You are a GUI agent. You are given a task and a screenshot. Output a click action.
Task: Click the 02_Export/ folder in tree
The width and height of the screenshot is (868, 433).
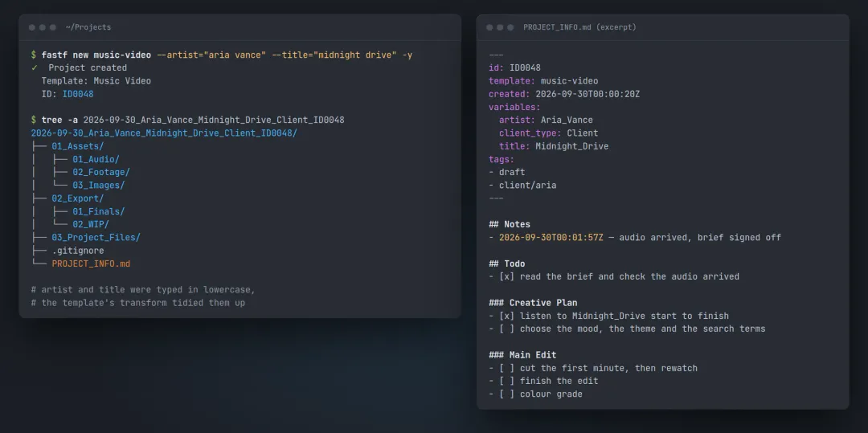[77, 198]
